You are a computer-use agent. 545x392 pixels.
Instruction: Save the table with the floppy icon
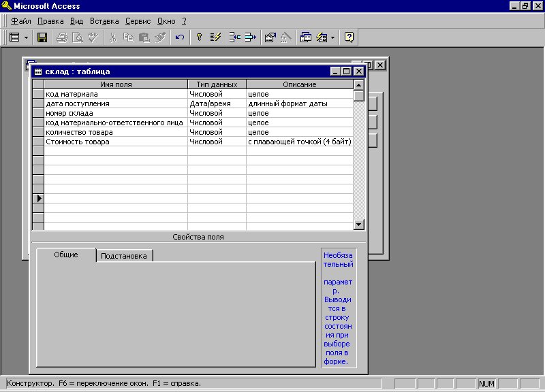coord(42,37)
